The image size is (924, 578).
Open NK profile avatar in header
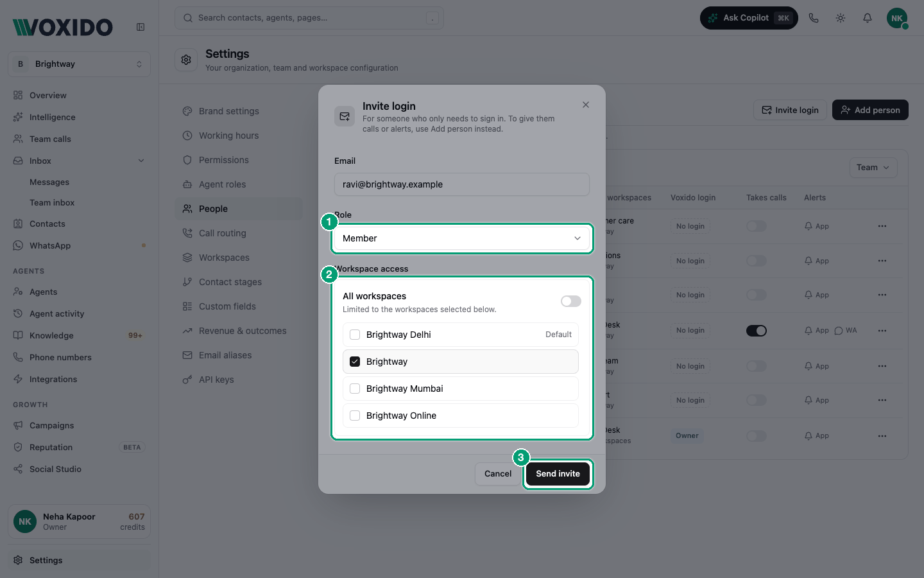click(x=897, y=18)
